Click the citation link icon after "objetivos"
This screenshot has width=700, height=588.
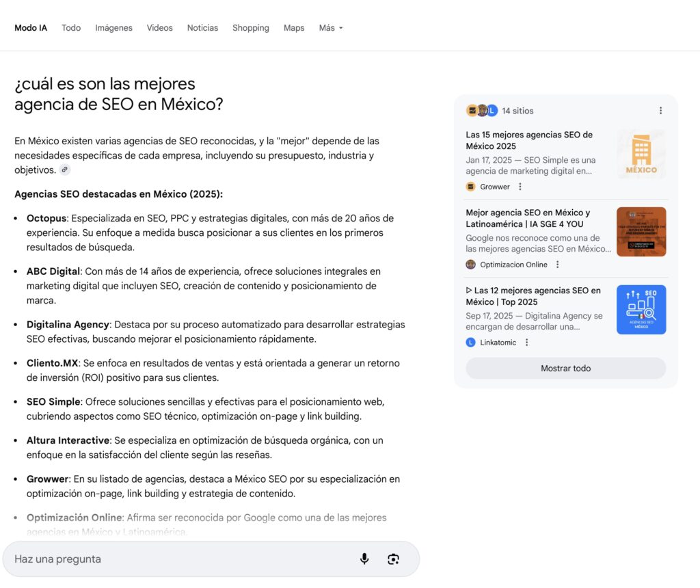[x=64, y=169]
